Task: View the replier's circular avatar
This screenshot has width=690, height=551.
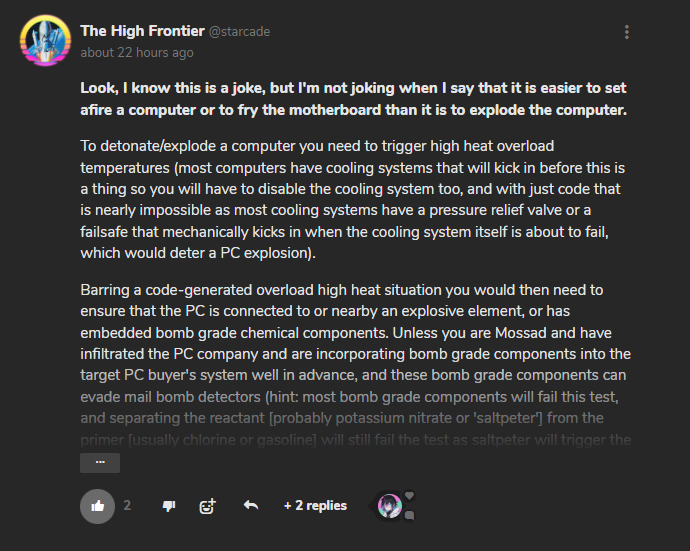Action: [x=390, y=506]
